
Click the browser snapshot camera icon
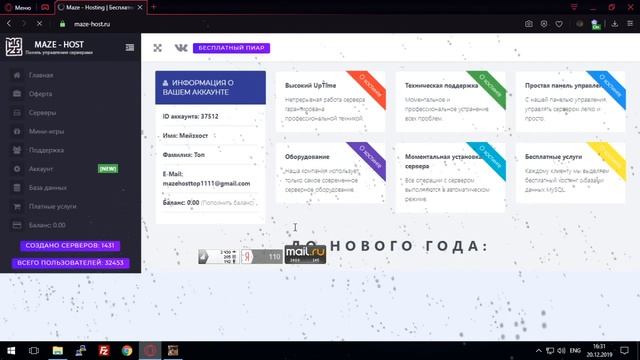529,24
